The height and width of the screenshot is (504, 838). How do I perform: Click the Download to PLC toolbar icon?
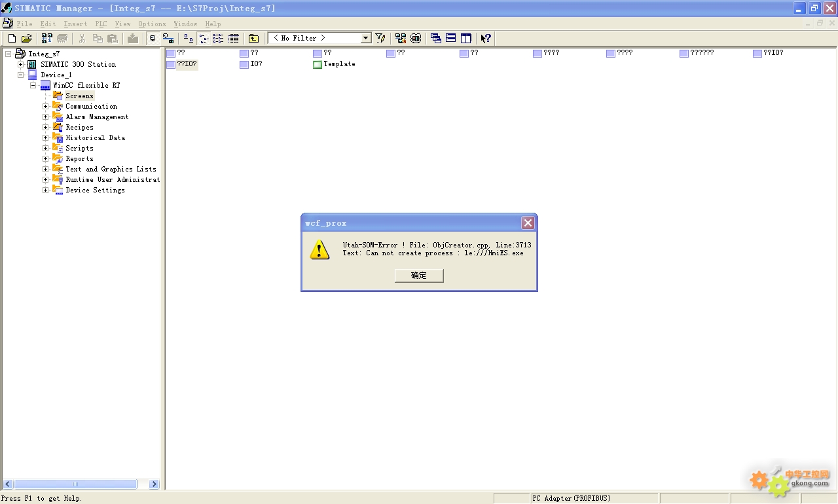point(133,39)
